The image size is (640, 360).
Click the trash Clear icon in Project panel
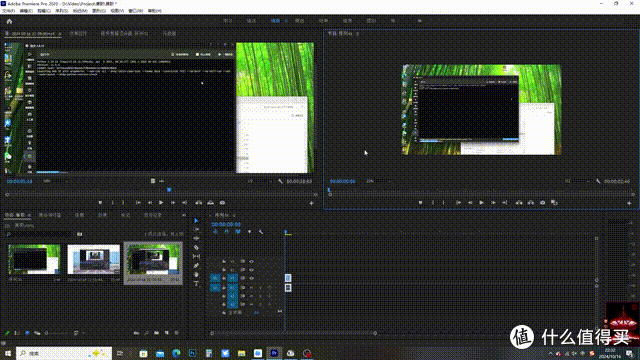tap(176, 333)
